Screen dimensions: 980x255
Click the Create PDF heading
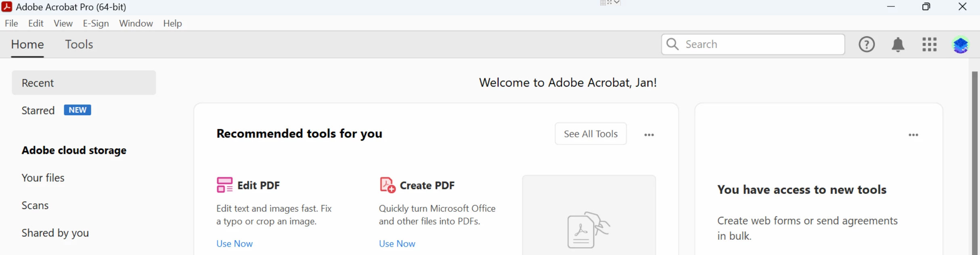click(427, 185)
